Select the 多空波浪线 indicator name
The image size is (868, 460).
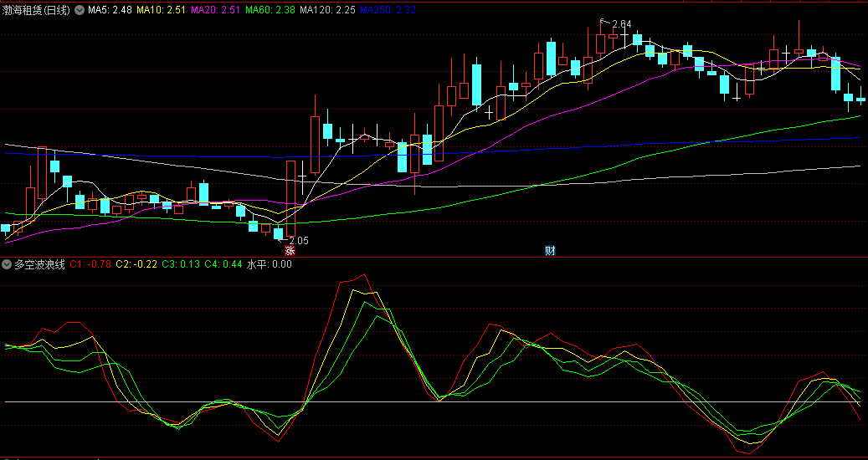click(x=39, y=264)
